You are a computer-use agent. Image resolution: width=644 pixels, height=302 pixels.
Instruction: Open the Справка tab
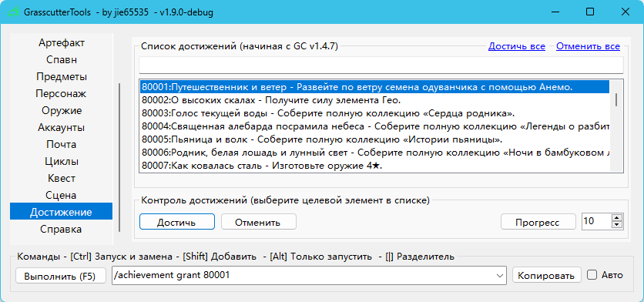pyautogui.click(x=61, y=229)
